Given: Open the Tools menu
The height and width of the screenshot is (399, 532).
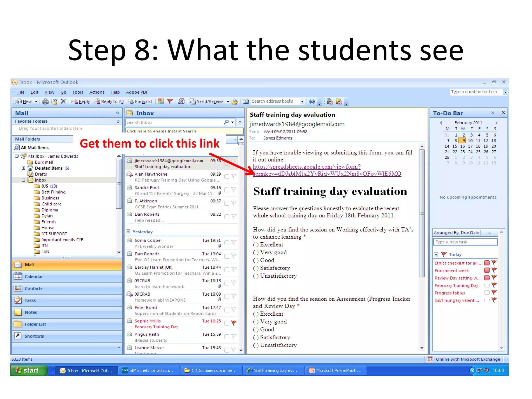Looking at the screenshot, I should tap(78, 92).
